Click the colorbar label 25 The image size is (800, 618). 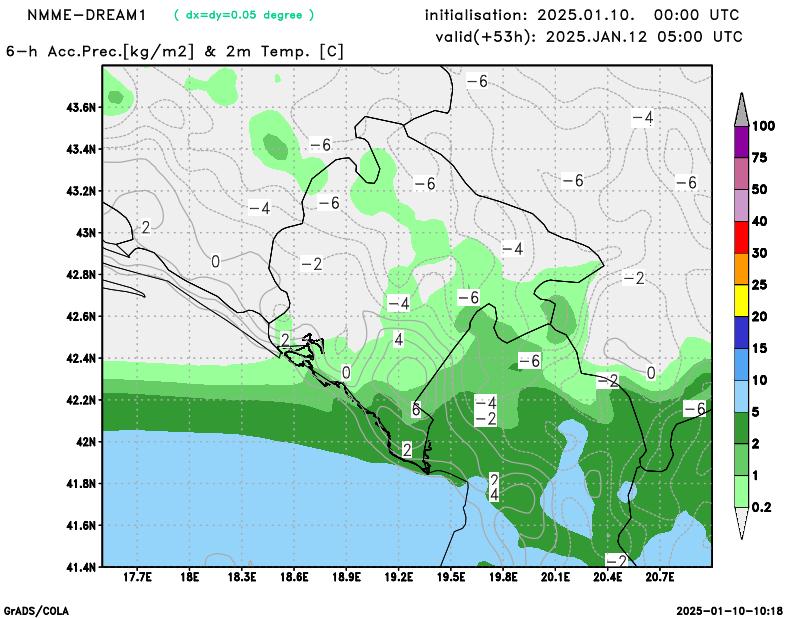[760, 285]
